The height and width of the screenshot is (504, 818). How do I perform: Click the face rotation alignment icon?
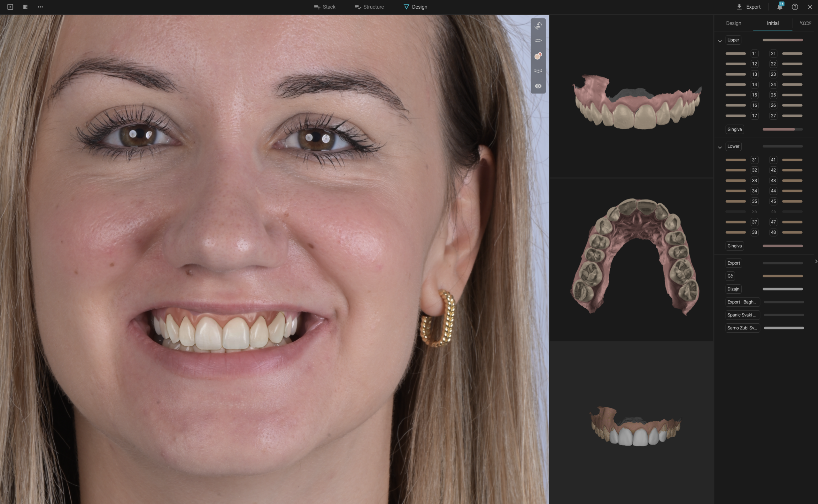coord(538,26)
